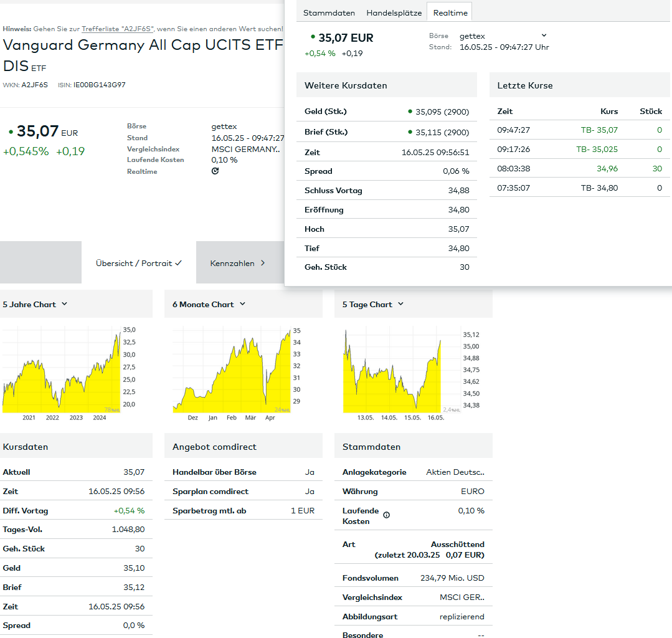Click the Vergleichsindex value MSCI GER..

click(462, 598)
